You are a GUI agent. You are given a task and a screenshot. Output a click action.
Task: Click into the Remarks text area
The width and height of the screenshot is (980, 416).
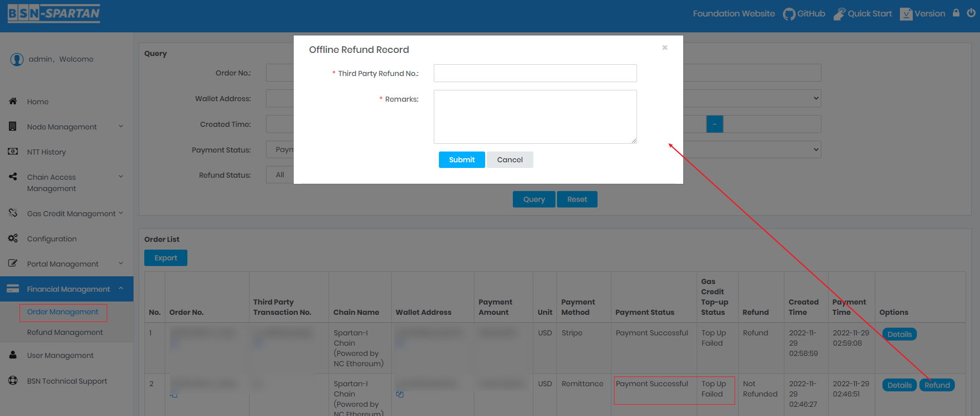click(535, 117)
